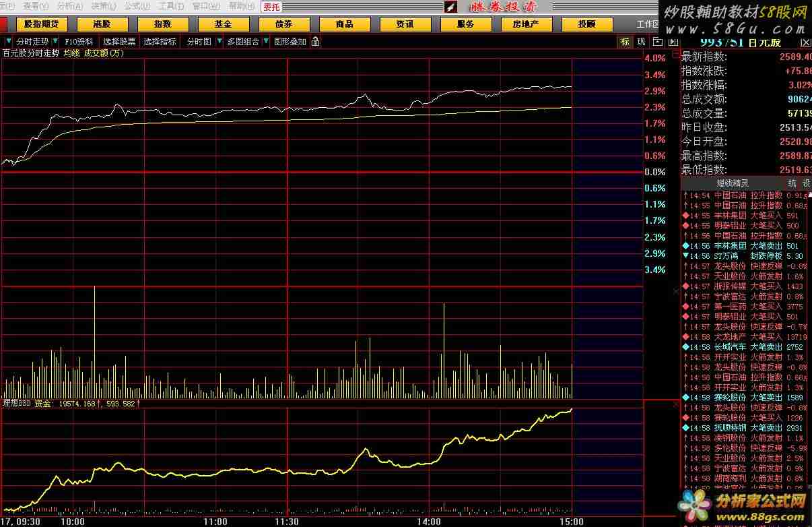The image size is (812, 527).
Task: Select the 14:58 多伦股份 快速反弹 row
Action: 746,448
